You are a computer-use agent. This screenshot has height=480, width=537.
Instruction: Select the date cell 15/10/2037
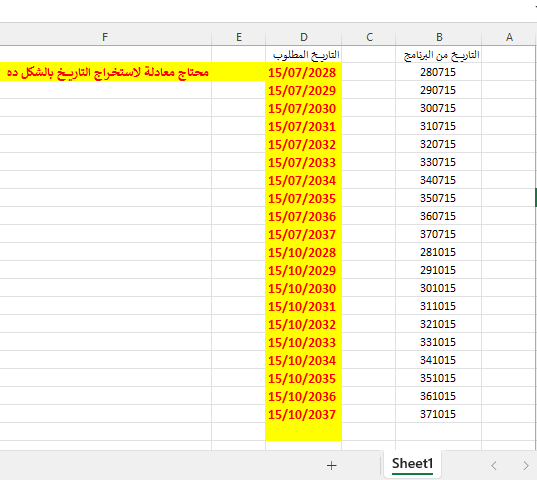pos(303,414)
